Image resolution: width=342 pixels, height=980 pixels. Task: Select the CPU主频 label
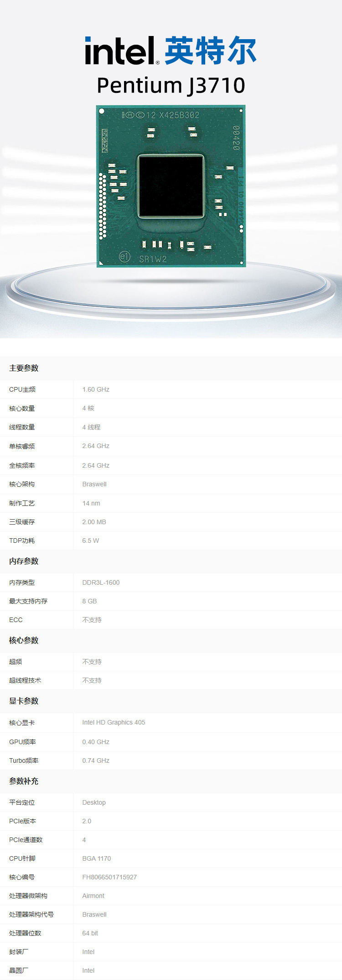pyautogui.click(x=22, y=389)
